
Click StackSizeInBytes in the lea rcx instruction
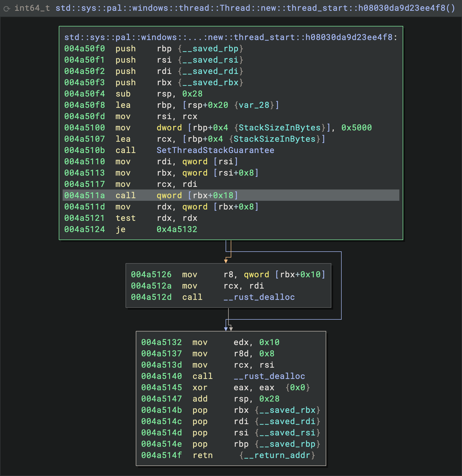(274, 139)
